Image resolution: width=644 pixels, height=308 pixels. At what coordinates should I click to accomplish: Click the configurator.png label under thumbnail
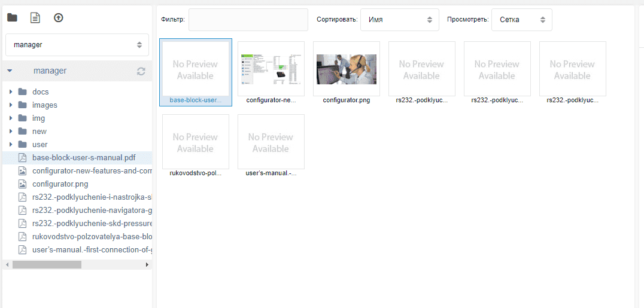346,100
